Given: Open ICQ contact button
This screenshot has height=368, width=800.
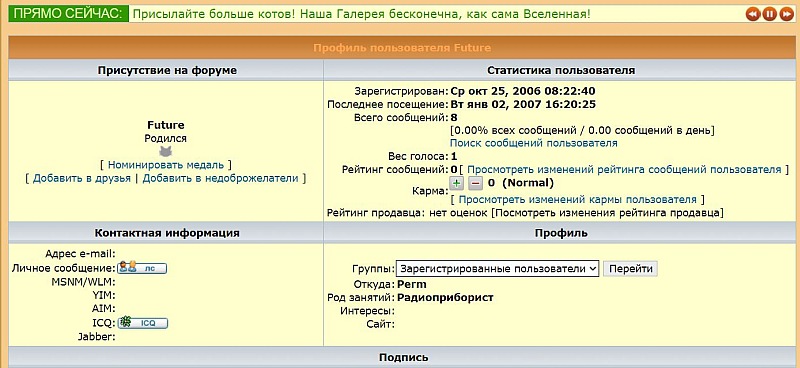Looking at the screenshot, I should click(143, 323).
